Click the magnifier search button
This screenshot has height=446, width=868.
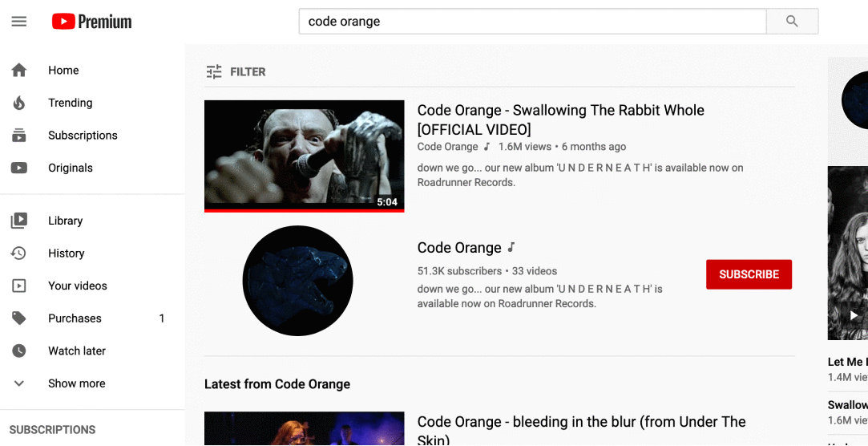click(792, 22)
